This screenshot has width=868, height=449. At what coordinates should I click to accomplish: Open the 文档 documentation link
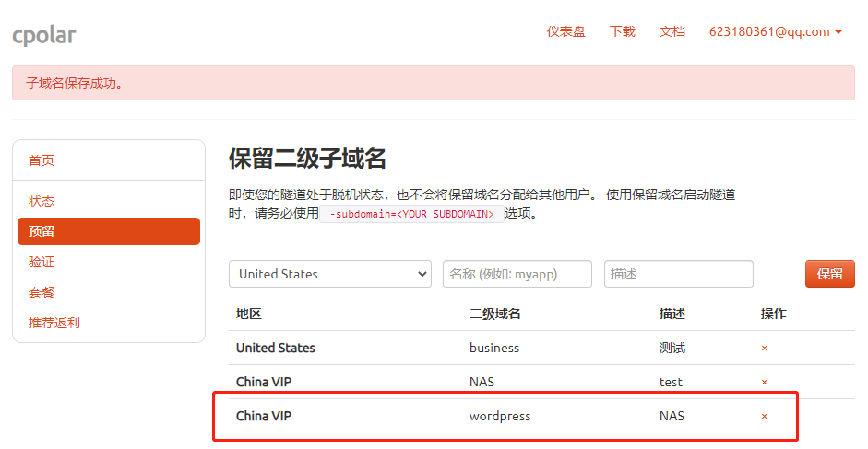672,31
